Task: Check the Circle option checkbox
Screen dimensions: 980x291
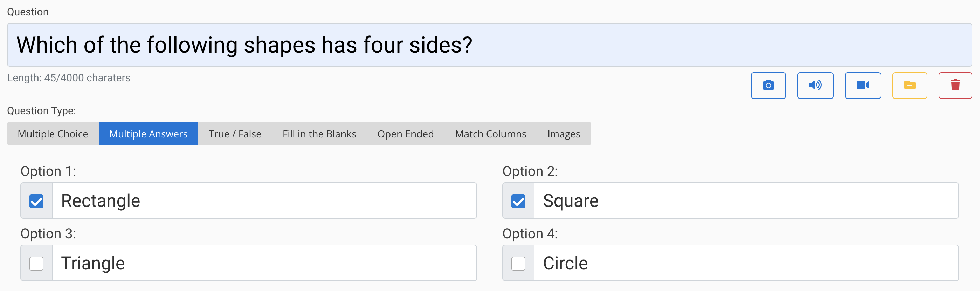Action: pos(518,263)
